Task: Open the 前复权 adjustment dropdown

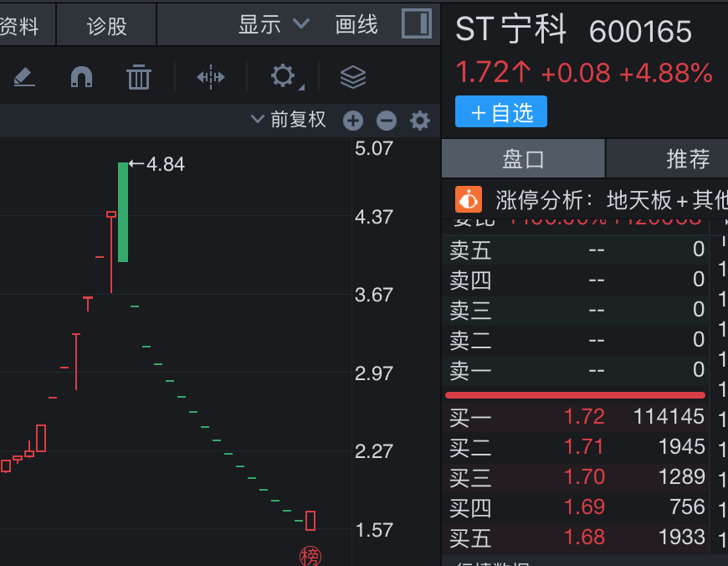Action: [x=289, y=120]
